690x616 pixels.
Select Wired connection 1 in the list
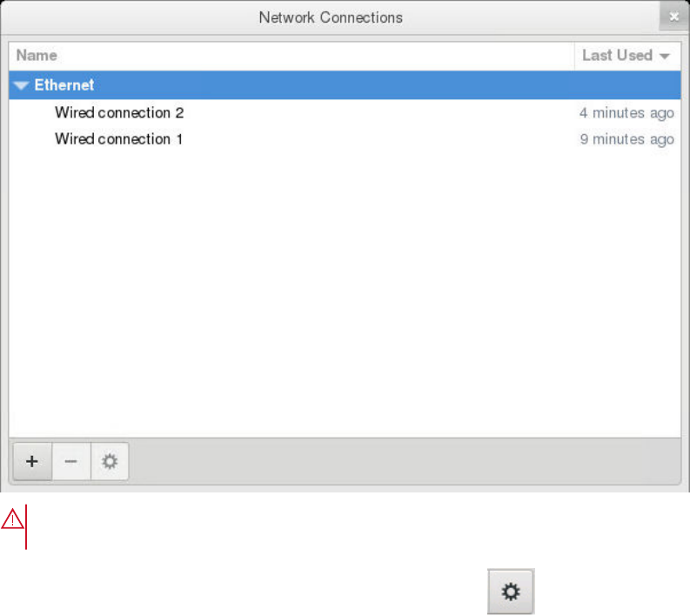345,139
